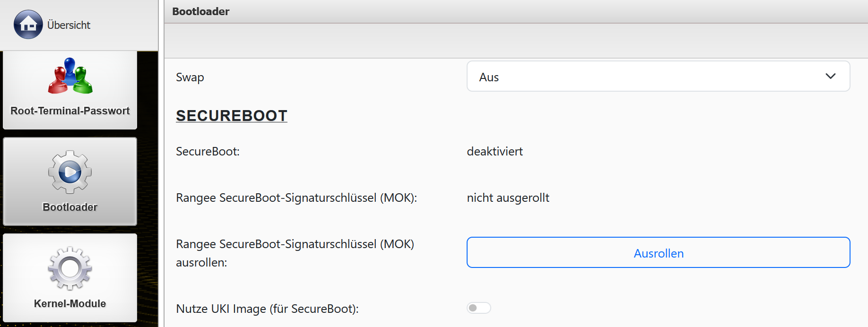Open the Swap dropdown showing Aus
868x327 pixels.
point(658,77)
